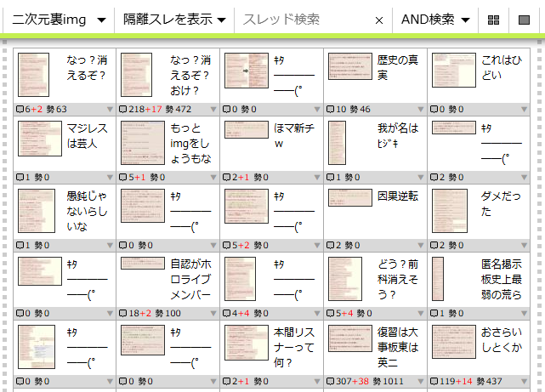Viewport: 545px width, 392px height.
Task: Switch to grid view layout icon
Action: (494, 20)
